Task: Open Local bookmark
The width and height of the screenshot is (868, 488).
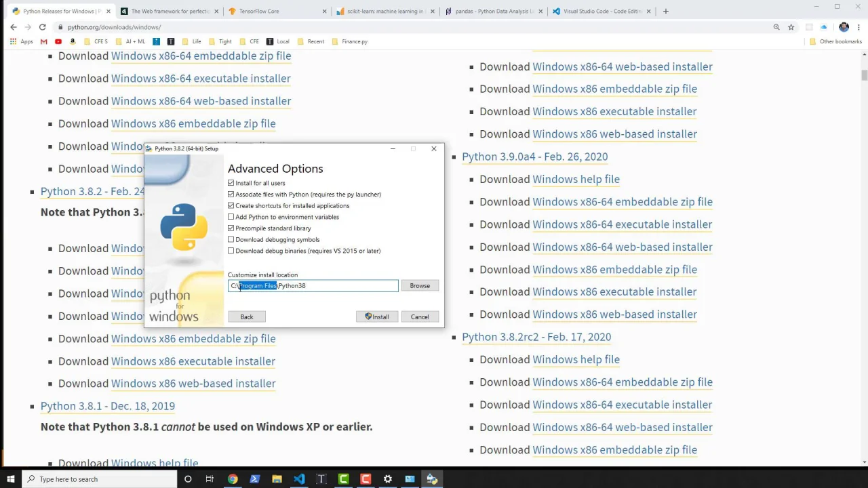Action: 278,41
